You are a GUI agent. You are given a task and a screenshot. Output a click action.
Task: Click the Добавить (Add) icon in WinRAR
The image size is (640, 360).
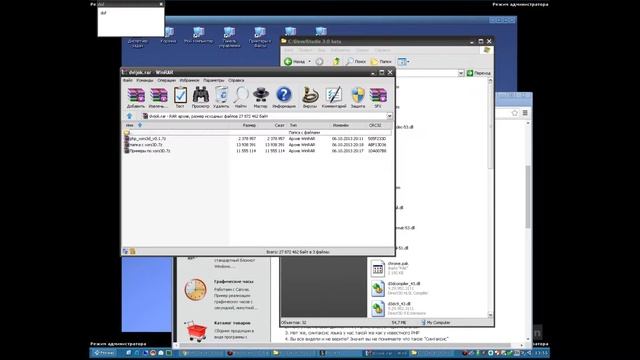tap(136, 97)
